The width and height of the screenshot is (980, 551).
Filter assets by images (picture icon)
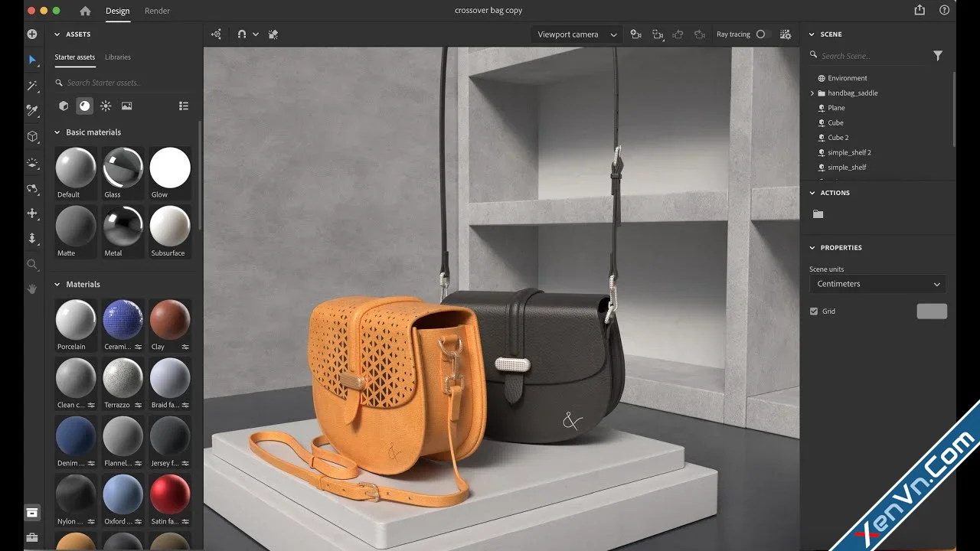pos(126,106)
